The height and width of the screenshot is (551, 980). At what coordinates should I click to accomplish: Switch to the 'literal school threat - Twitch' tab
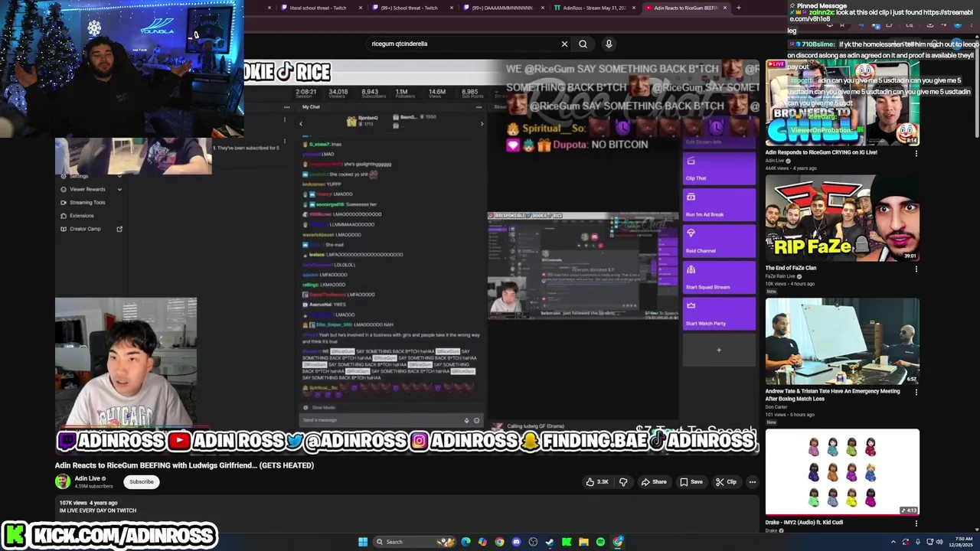coord(318,8)
